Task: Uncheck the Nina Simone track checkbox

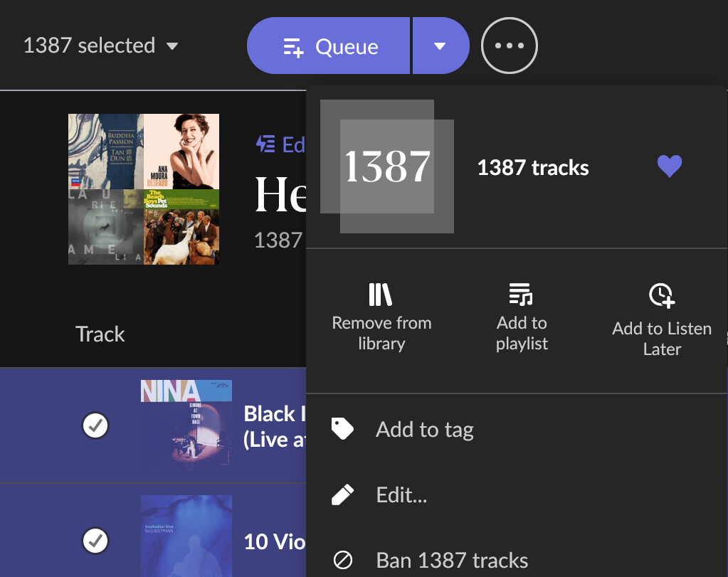Action: pyautogui.click(x=95, y=426)
